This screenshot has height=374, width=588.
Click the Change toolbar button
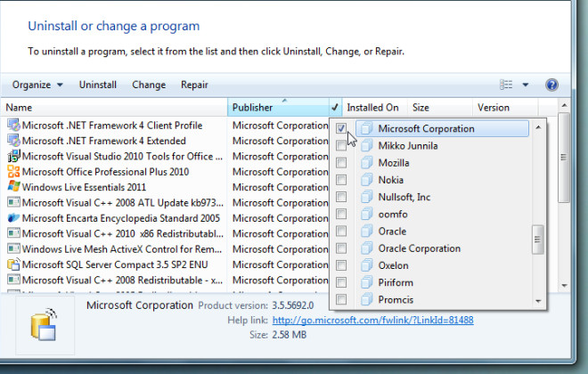(149, 85)
